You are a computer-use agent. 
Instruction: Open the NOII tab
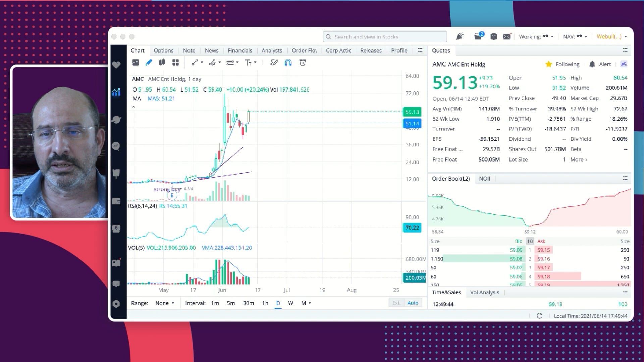(484, 179)
